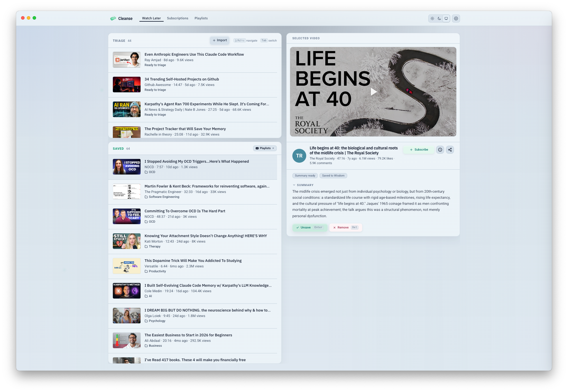The width and height of the screenshot is (568, 392).
Task: Click OCD folder icon under I Stopped Avoiding
Action: (146, 172)
